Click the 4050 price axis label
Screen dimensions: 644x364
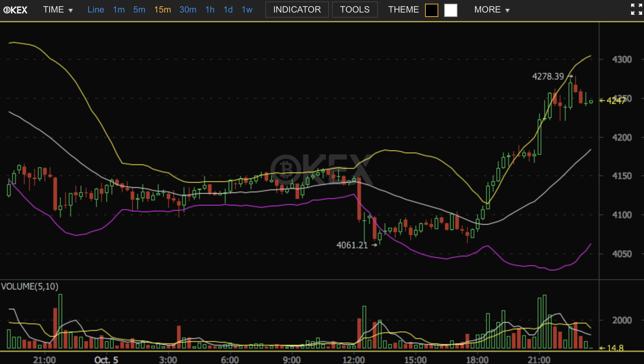(622, 254)
